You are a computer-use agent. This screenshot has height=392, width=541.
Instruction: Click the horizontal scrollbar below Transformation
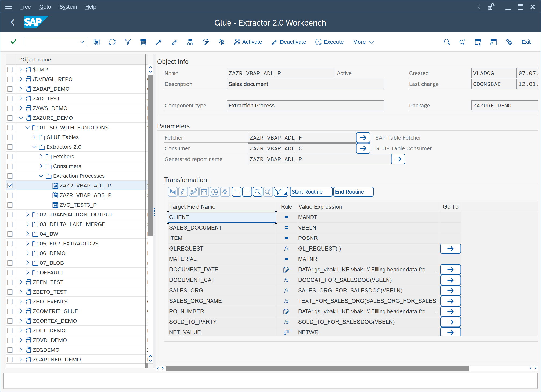317,368
